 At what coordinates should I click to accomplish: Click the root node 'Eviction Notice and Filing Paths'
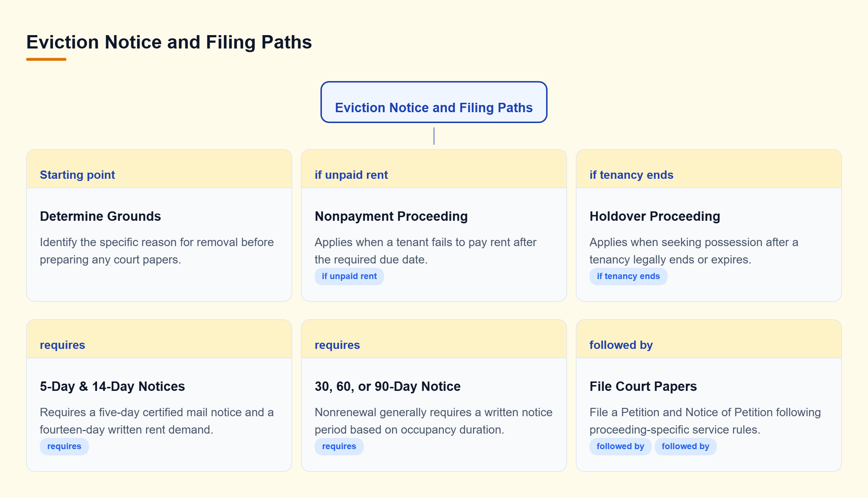tap(434, 102)
